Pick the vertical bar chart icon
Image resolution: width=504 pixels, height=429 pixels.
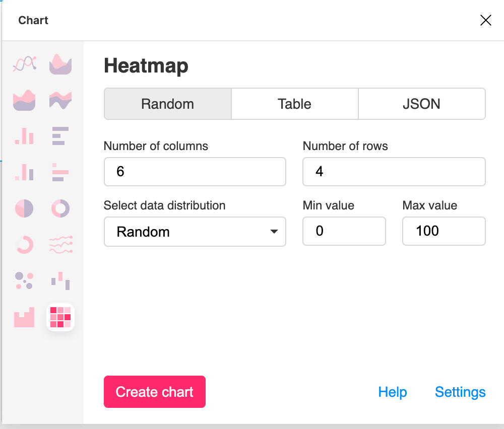(24, 136)
